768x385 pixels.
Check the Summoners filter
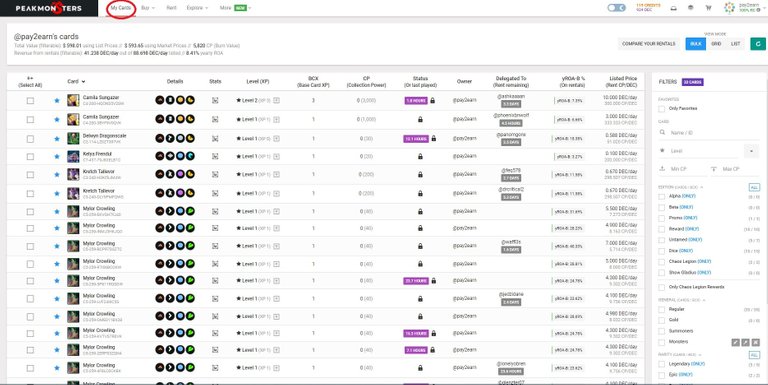(x=662, y=331)
